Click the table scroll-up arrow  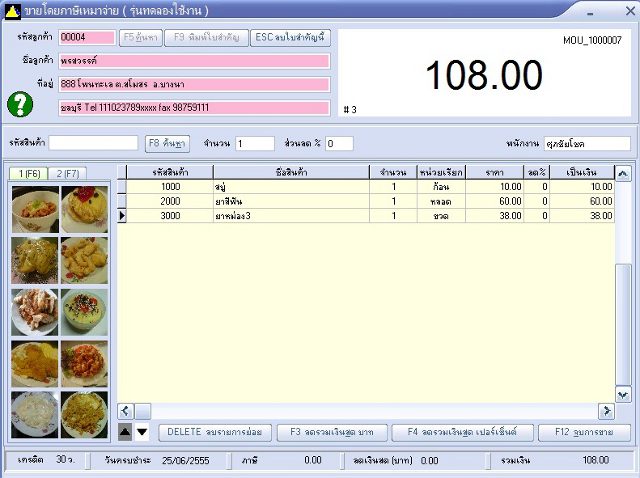623,173
